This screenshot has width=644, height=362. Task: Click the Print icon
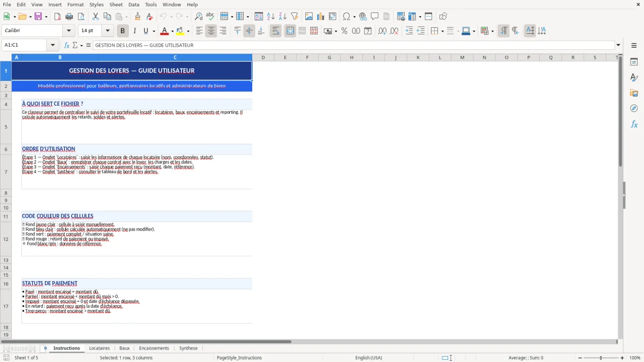[69, 17]
